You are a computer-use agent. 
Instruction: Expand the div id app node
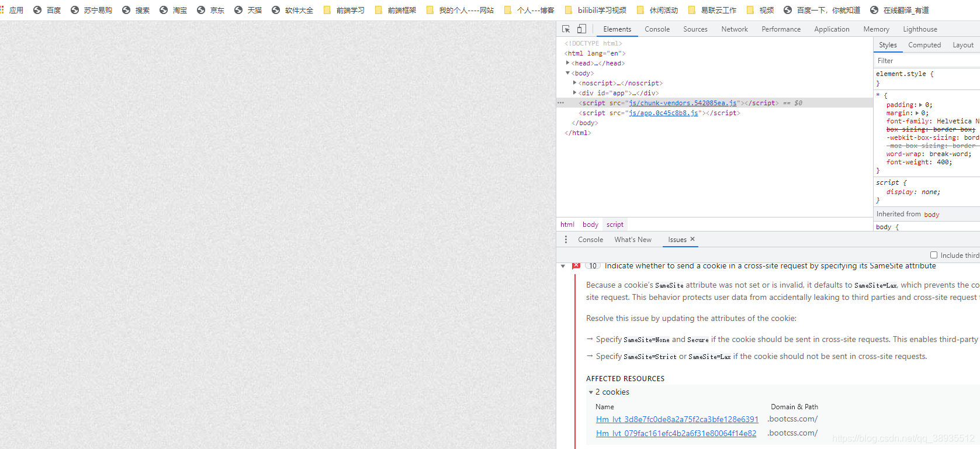[575, 93]
